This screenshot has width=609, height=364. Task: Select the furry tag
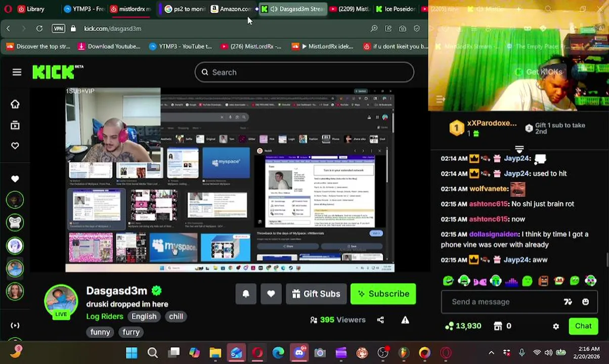click(131, 332)
